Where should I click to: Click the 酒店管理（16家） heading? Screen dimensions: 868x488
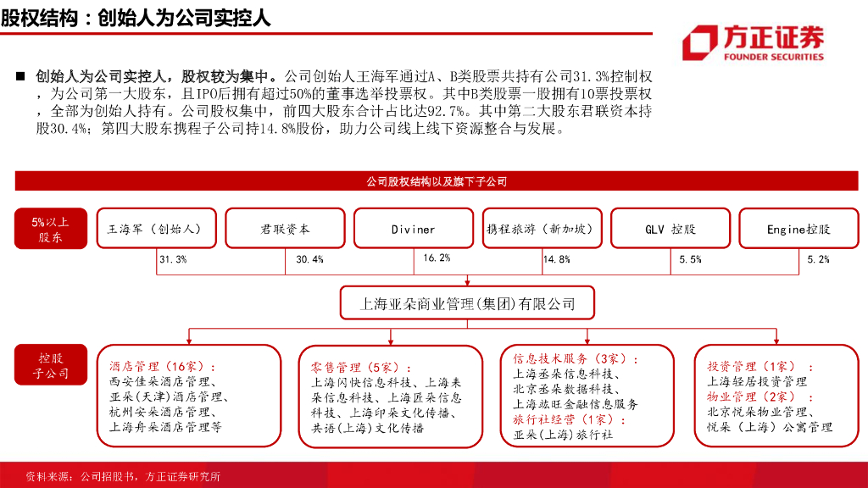[162, 367]
